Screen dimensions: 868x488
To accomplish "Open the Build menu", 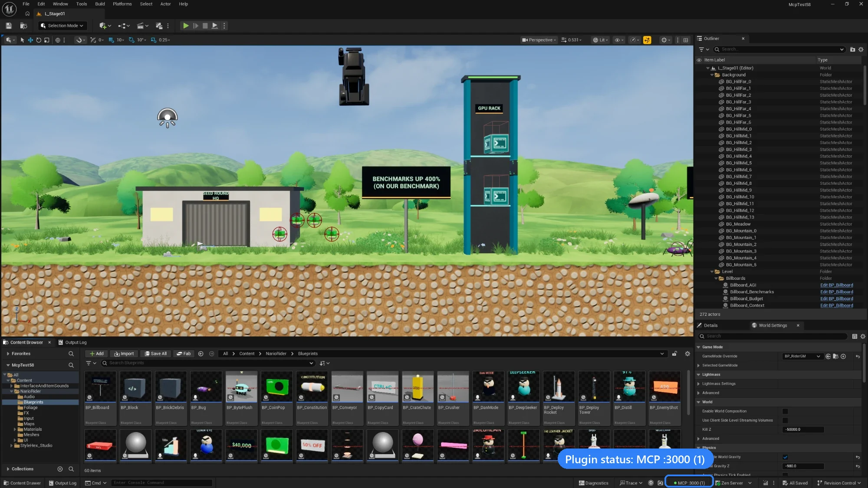I will 100,4.
